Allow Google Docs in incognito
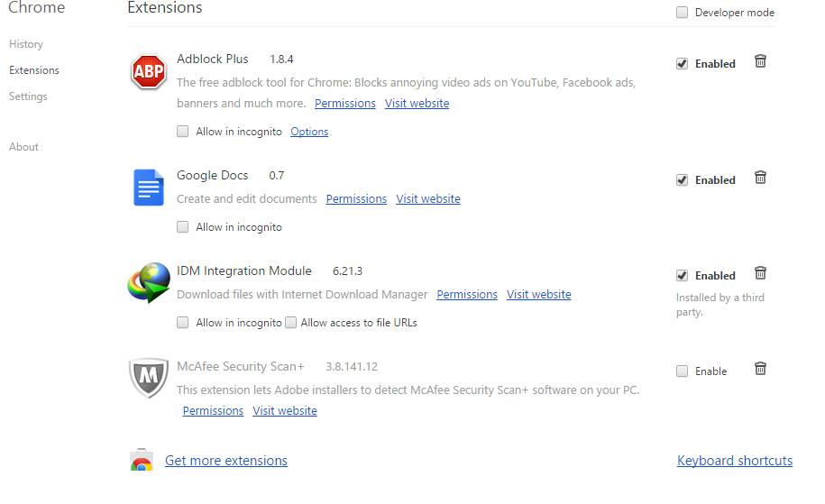 point(182,226)
